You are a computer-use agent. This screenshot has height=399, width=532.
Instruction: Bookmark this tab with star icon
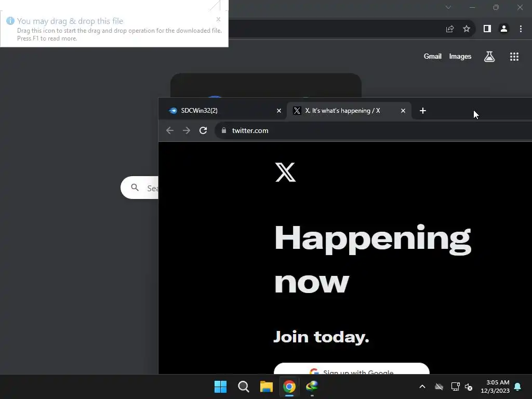click(467, 29)
